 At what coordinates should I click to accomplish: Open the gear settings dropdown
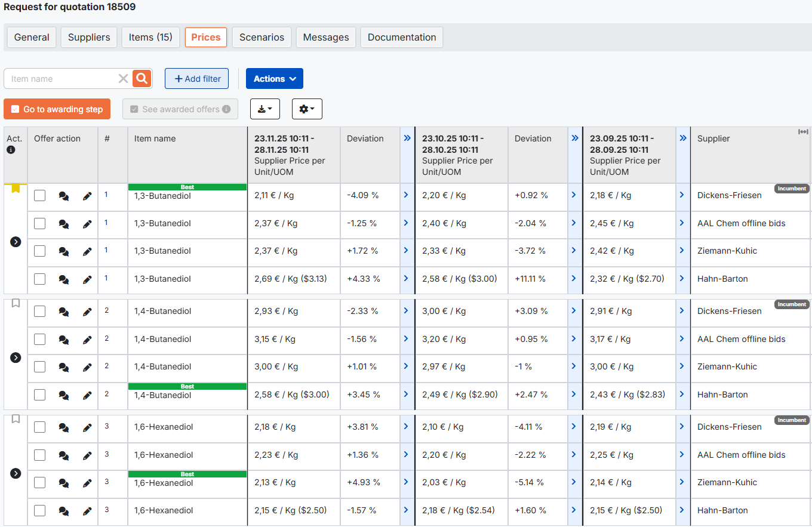click(307, 109)
